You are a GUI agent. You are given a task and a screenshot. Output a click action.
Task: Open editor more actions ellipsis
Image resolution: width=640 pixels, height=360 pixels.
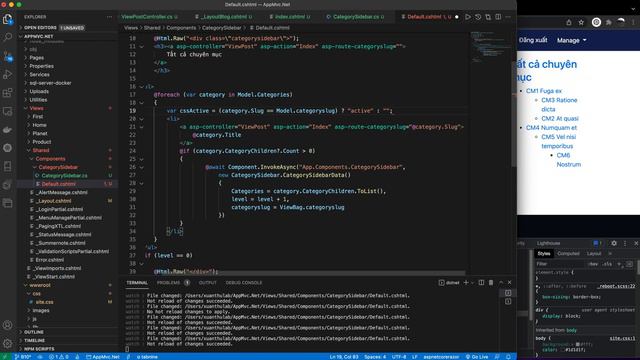[x=508, y=17]
